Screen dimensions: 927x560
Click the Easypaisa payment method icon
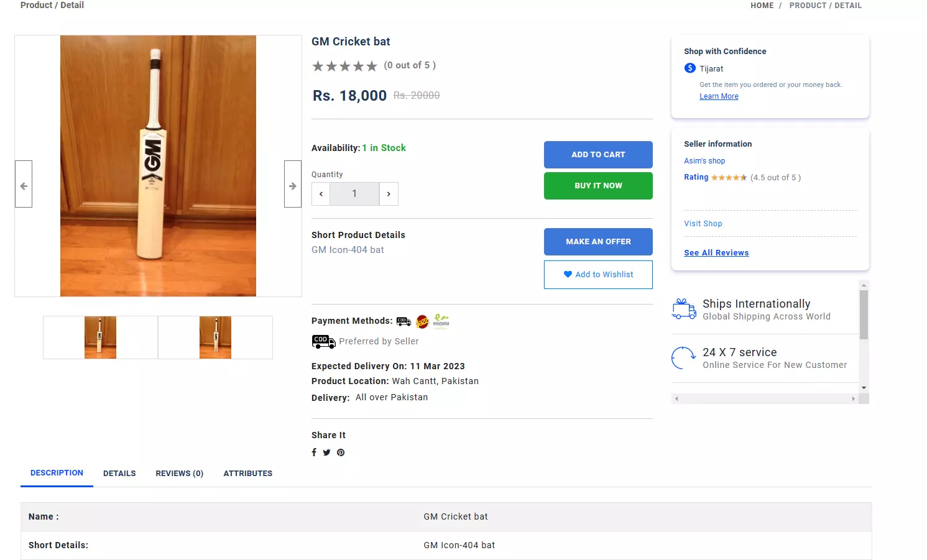click(x=441, y=321)
